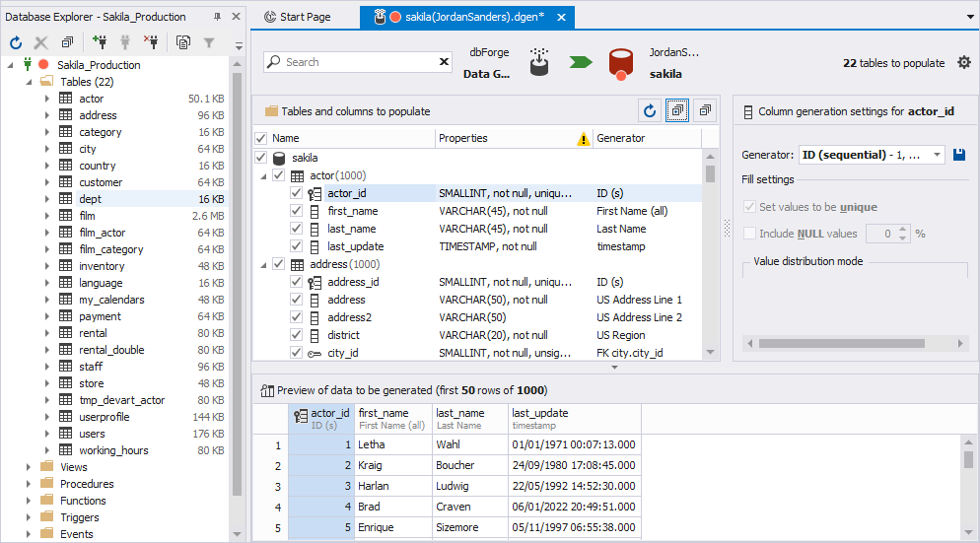
Task: Toggle the first_name column checkbox
Action: pos(296,211)
